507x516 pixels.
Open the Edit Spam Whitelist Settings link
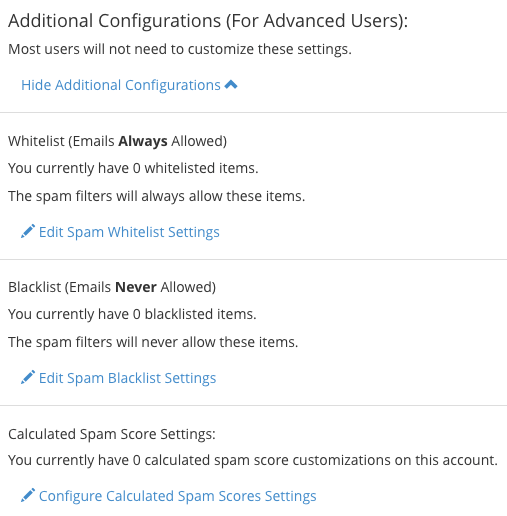(129, 232)
